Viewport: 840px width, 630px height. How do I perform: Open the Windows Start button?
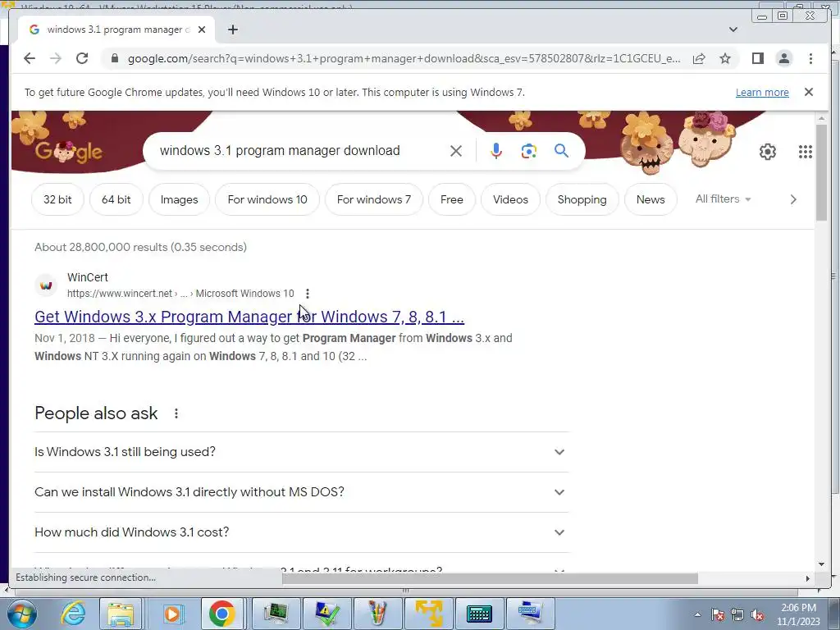coord(21,614)
